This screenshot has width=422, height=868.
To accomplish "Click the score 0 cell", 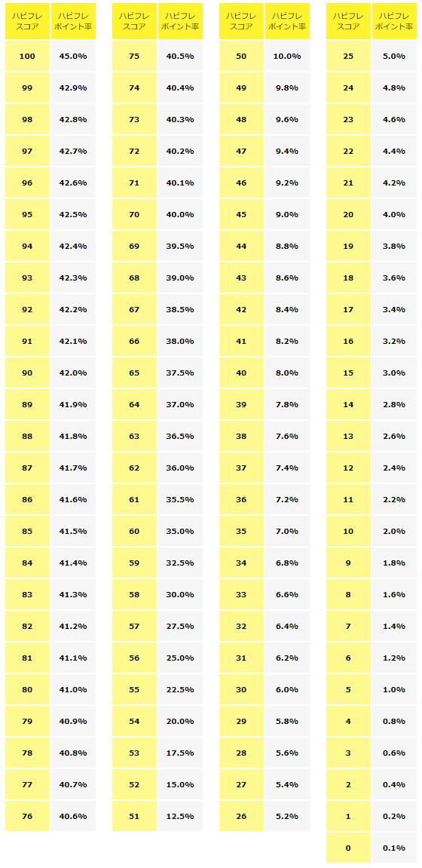I will (x=348, y=848).
